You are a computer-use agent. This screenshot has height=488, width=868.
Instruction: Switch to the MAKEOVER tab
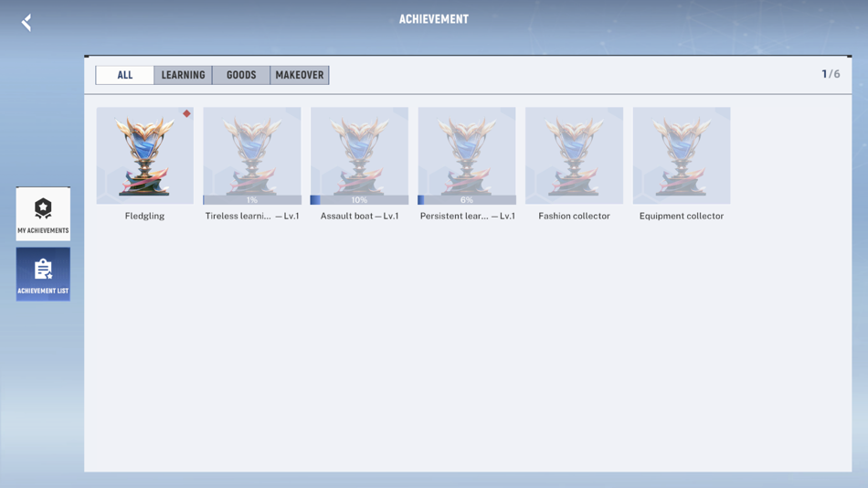point(300,75)
